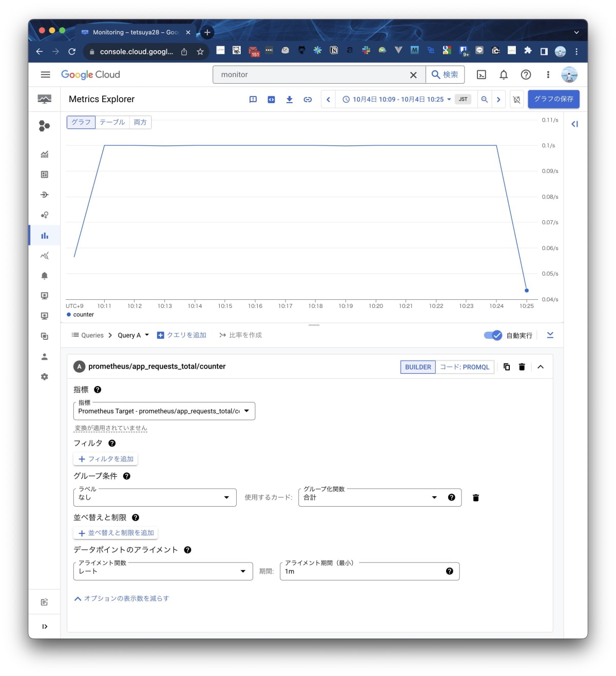Open the Prometheus Target metric selector dropdown
The height and width of the screenshot is (676, 616).
(164, 411)
